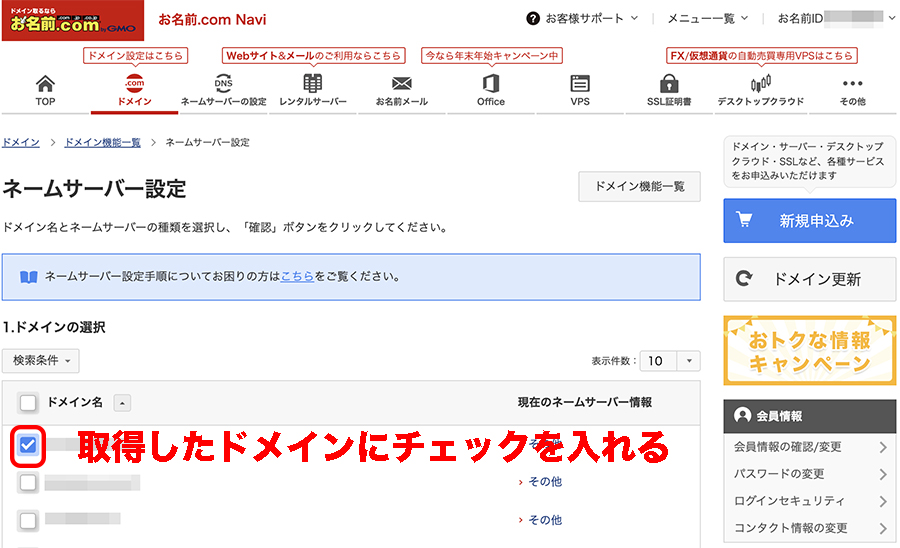This screenshot has width=900, height=548.
Task: Click the ドメイン機能一覧 button
Action: coord(639,187)
